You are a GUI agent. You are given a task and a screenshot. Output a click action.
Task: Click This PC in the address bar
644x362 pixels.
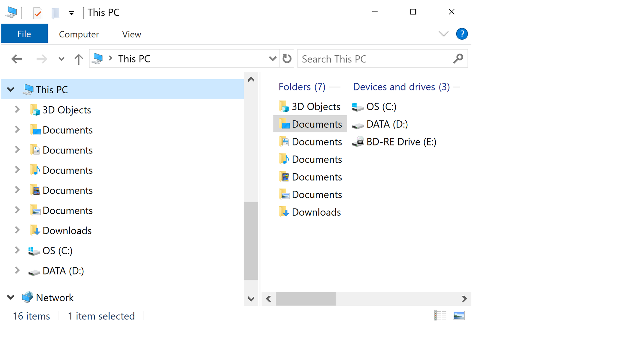[x=134, y=59]
